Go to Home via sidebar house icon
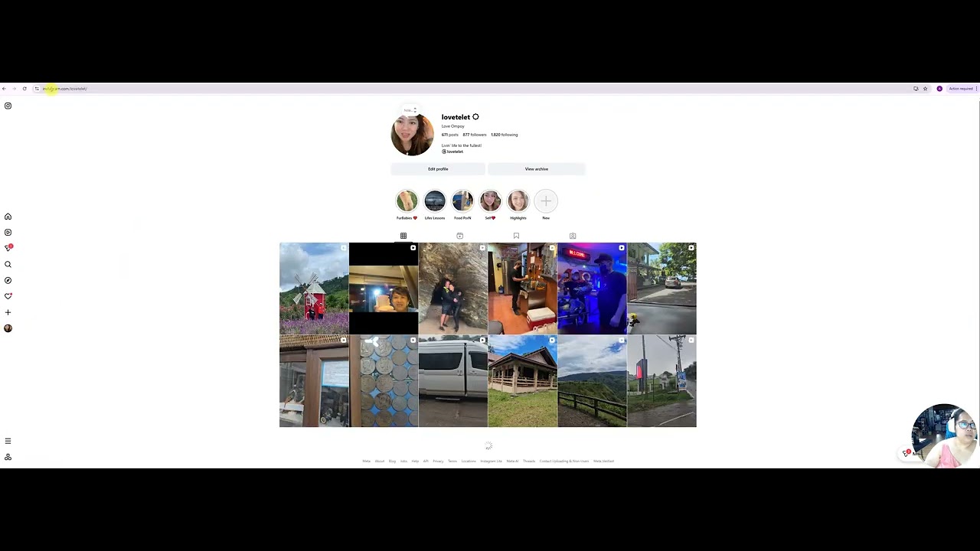 pos(8,217)
